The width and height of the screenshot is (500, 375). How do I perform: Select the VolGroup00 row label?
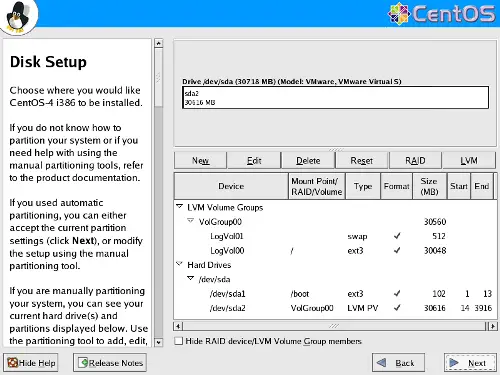220,222
